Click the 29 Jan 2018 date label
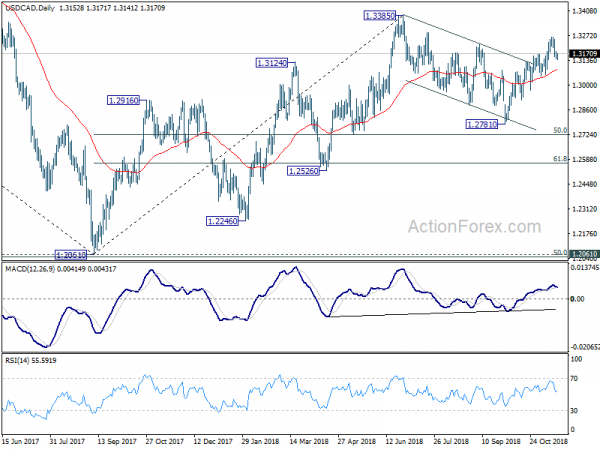The height and width of the screenshot is (450, 600). coord(261,441)
